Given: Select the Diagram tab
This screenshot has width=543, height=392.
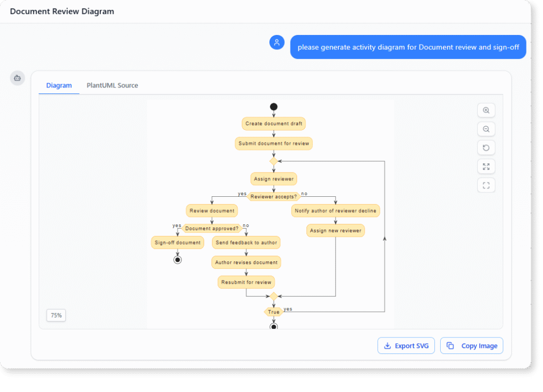Looking at the screenshot, I should 59,85.
